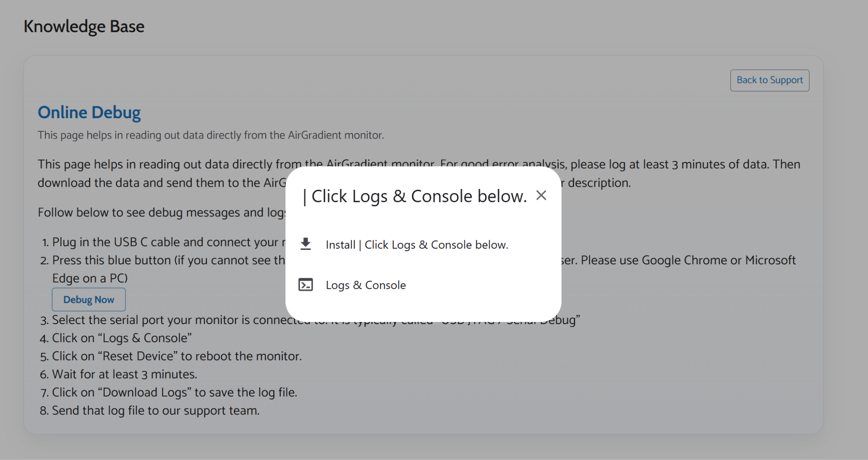Click the Knowledge Base page title
This screenshot has height=460, width=868.
84,26
